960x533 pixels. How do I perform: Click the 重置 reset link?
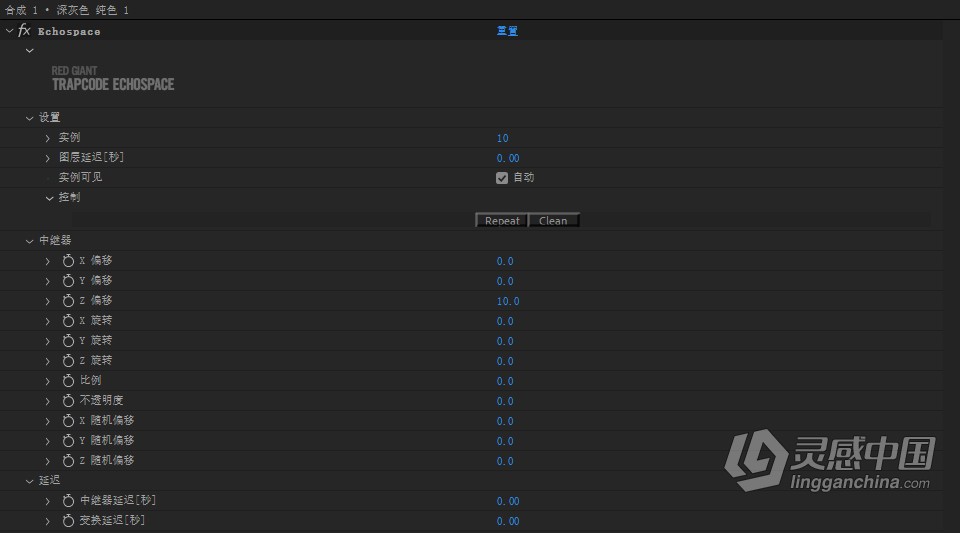click(507, 31)
